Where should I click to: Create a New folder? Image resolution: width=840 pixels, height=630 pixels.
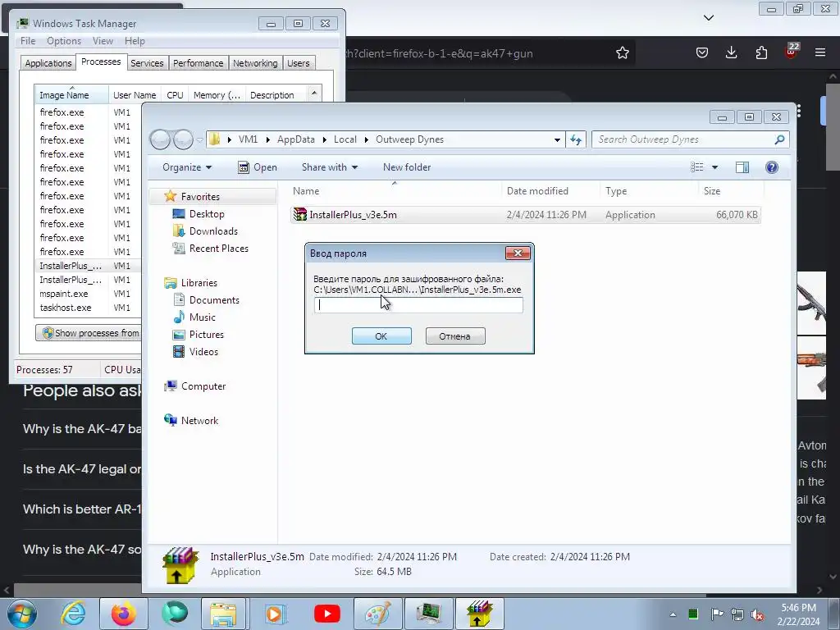(x=407, y=167)
